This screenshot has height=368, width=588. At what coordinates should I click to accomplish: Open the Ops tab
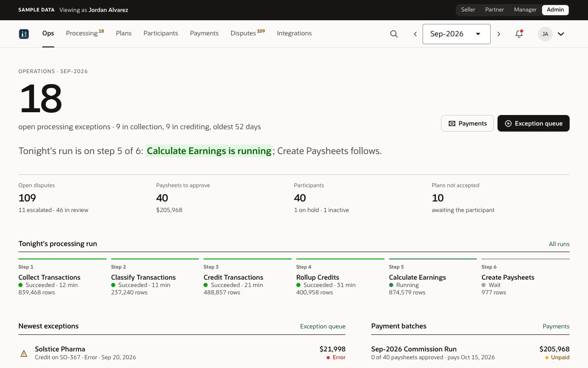click(48, 33)
